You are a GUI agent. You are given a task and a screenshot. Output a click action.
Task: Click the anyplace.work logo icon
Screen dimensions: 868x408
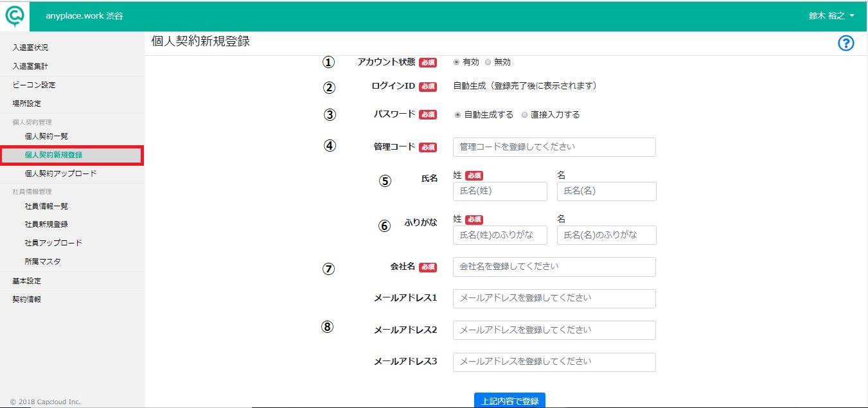15,15
